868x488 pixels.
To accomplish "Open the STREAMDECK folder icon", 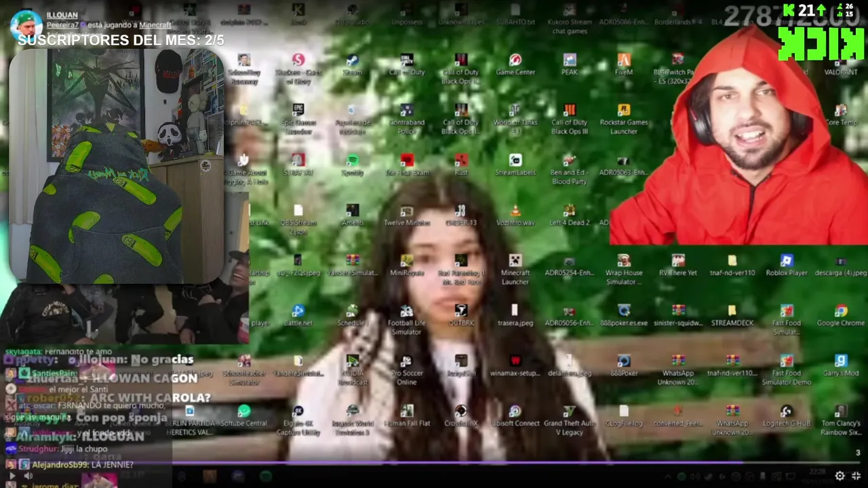I will tap(732, 315).
